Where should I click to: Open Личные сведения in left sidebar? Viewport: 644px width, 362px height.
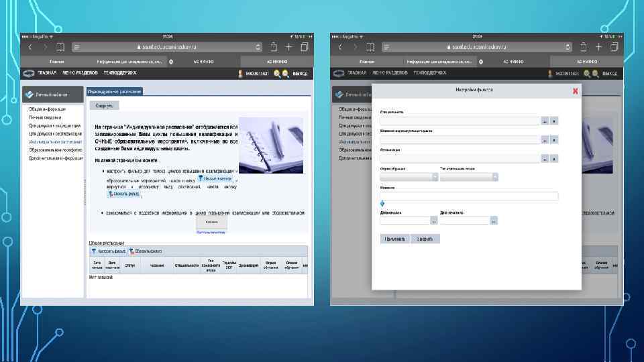[x=45, y=117]
